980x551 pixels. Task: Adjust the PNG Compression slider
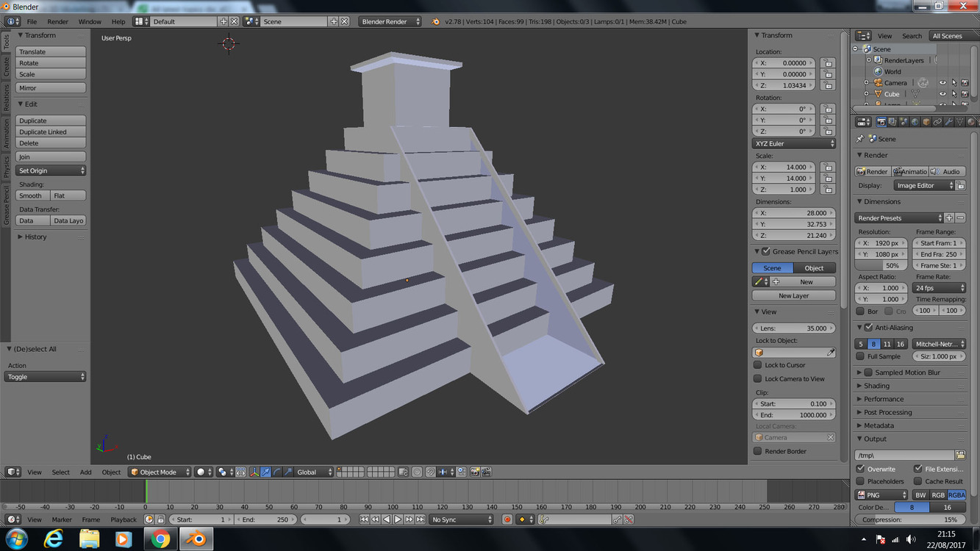(x=910, y=519)
